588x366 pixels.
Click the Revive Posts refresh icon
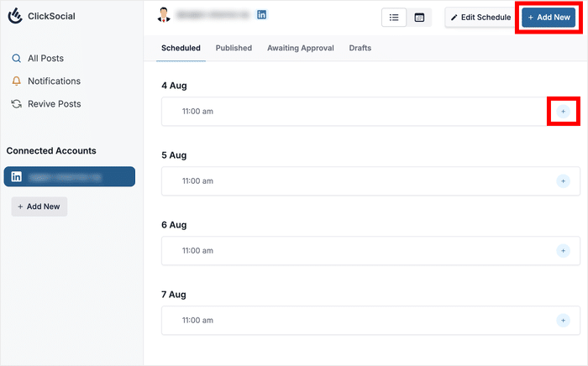tap(16, 104)
